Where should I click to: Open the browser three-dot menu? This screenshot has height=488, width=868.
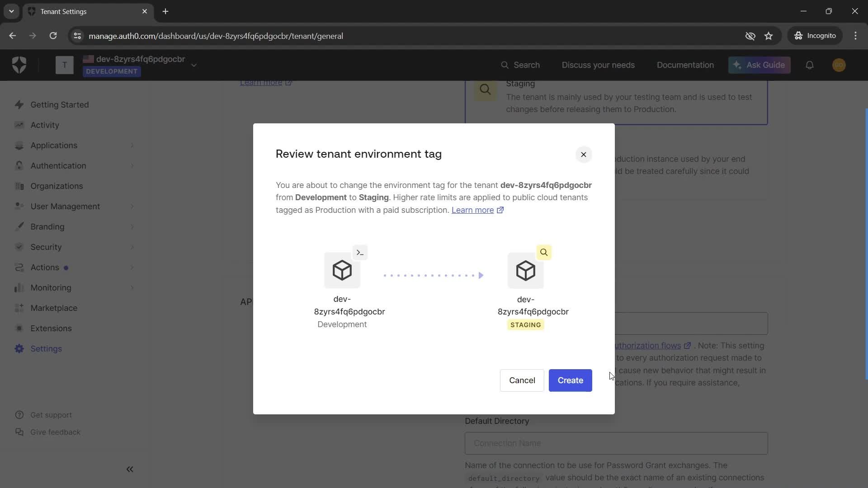(855, 36)
